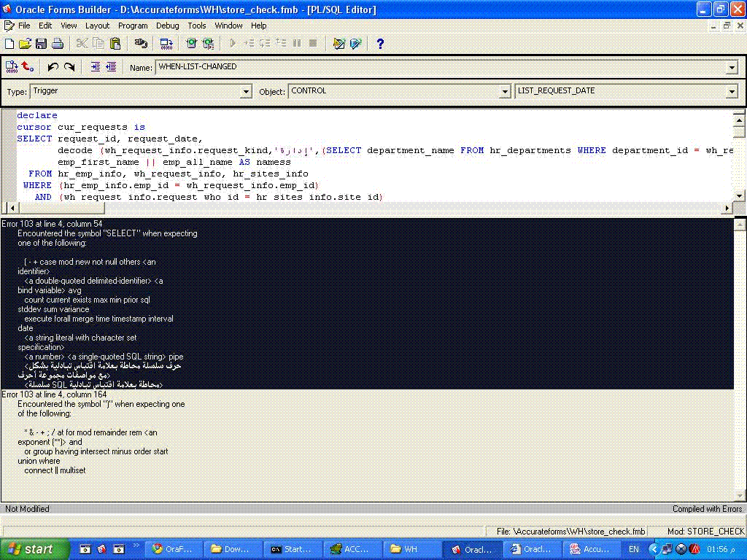Viewport: 747px width, 560px height.
Task: Click the Compile Module icon in main toolbar
Action: [x=166, y=44]
